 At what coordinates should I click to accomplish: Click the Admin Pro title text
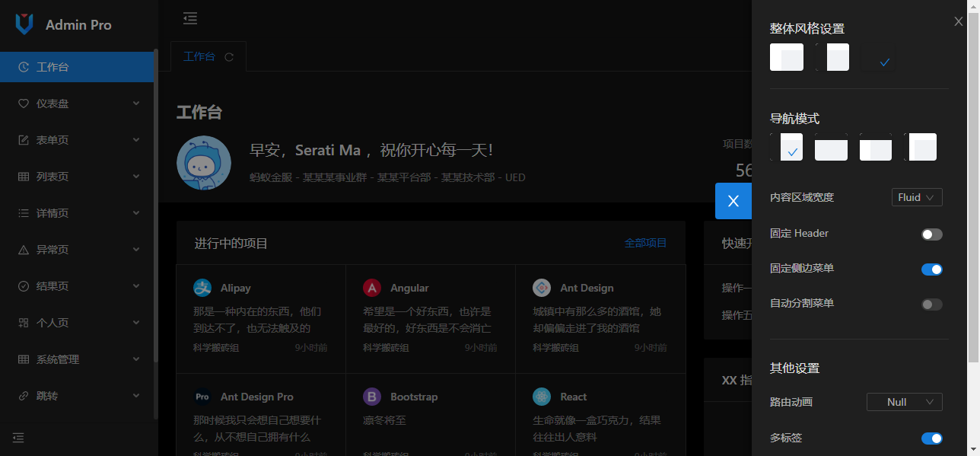78,25
